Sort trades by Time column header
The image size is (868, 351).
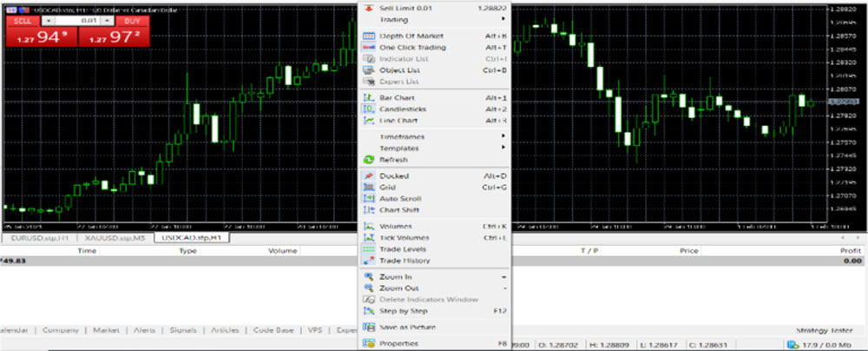click(x=88, y=250)
